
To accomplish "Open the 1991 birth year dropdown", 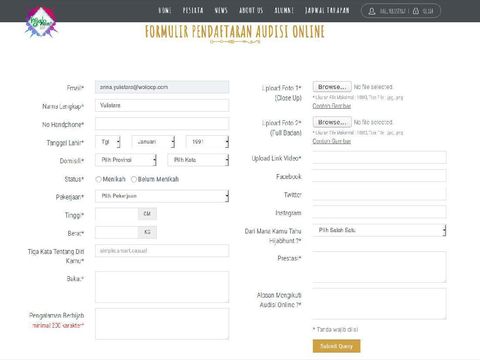I will click(207, 142).
